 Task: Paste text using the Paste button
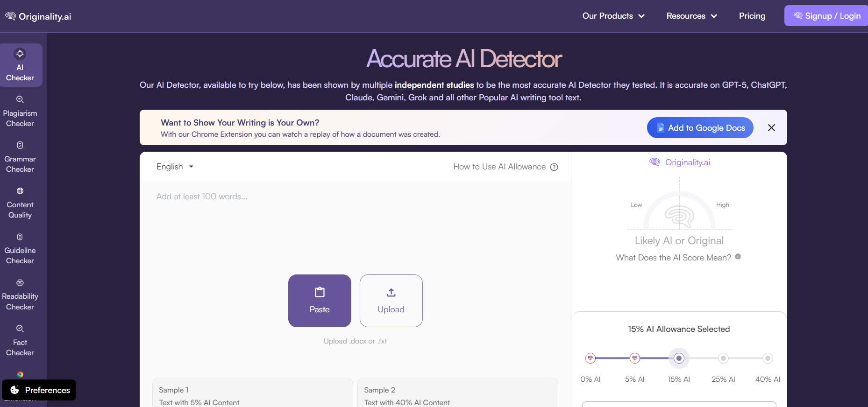tap(320, 301)
